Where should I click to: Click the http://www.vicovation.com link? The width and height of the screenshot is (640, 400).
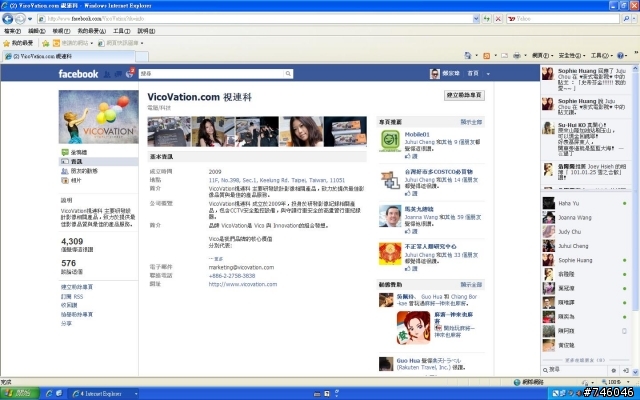pos(243,284)
